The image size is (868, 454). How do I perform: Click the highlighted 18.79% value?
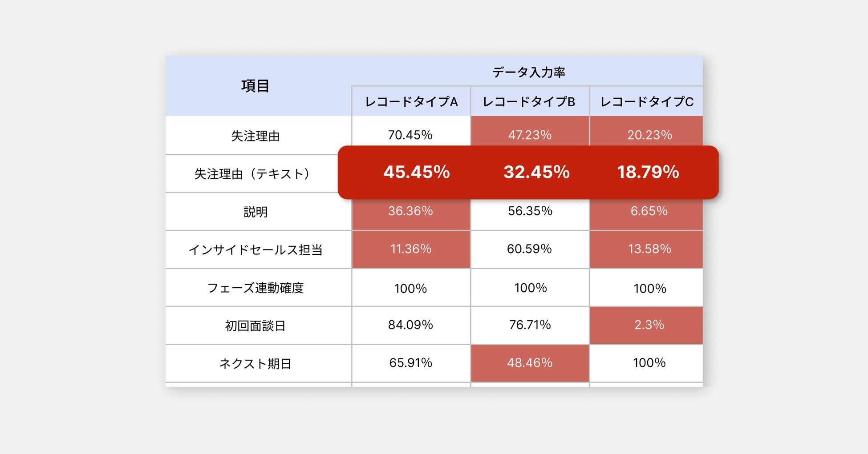(648, 172)
